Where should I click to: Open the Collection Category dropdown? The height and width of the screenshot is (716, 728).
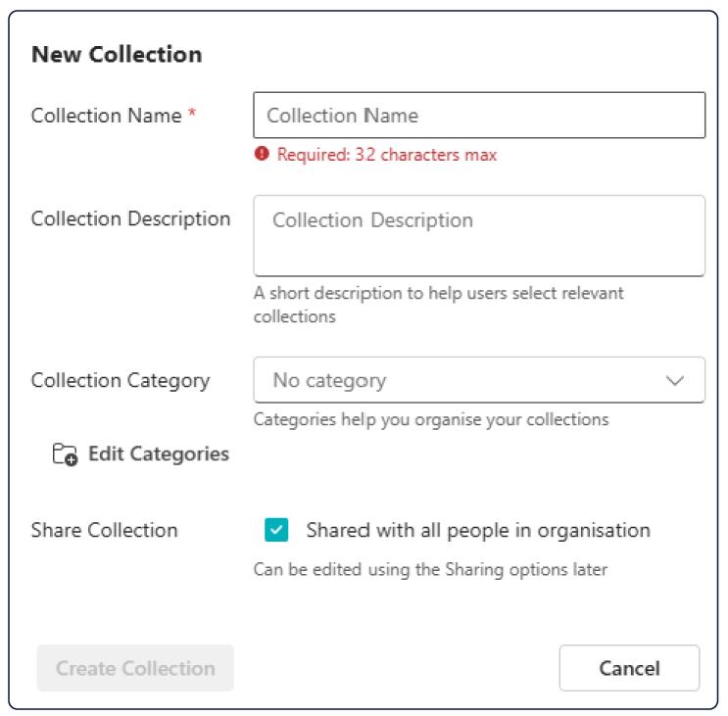(x=479, y=380)
